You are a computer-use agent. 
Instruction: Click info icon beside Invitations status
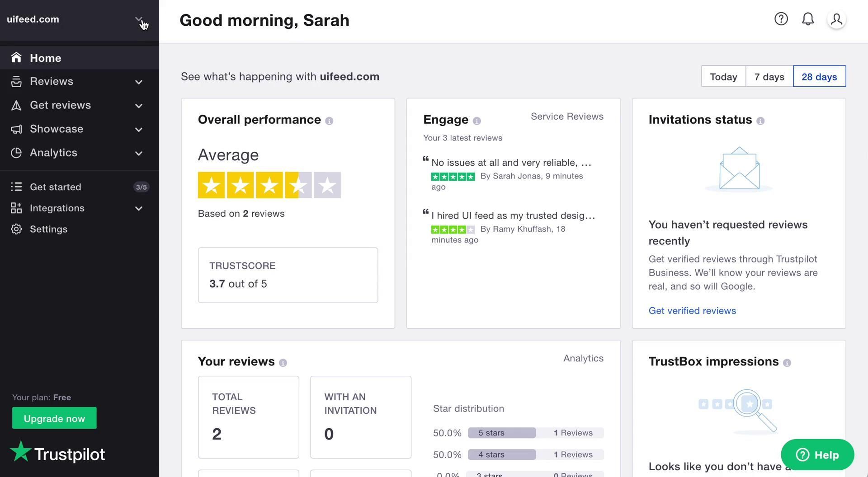pyautogui.click(x=760, y=121)
